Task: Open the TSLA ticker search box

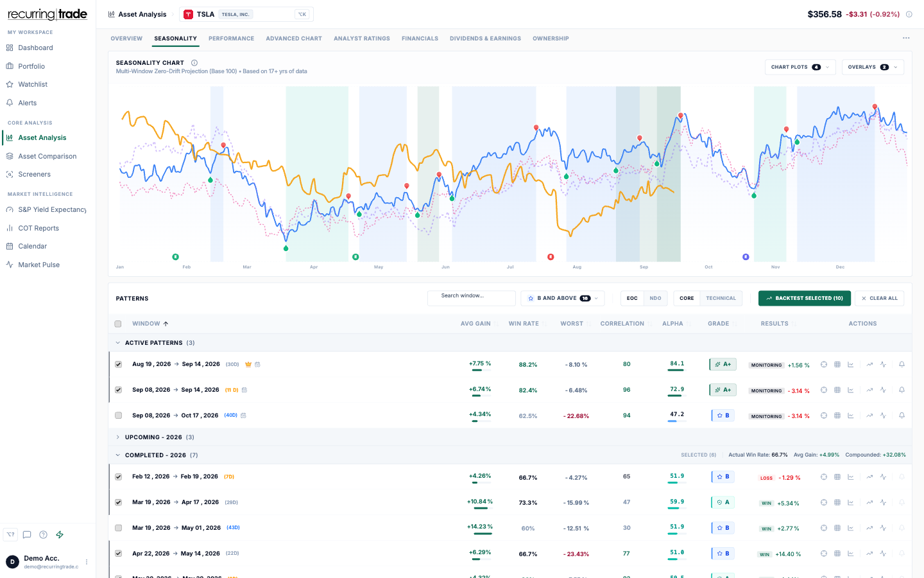Action: click(246, 14)
